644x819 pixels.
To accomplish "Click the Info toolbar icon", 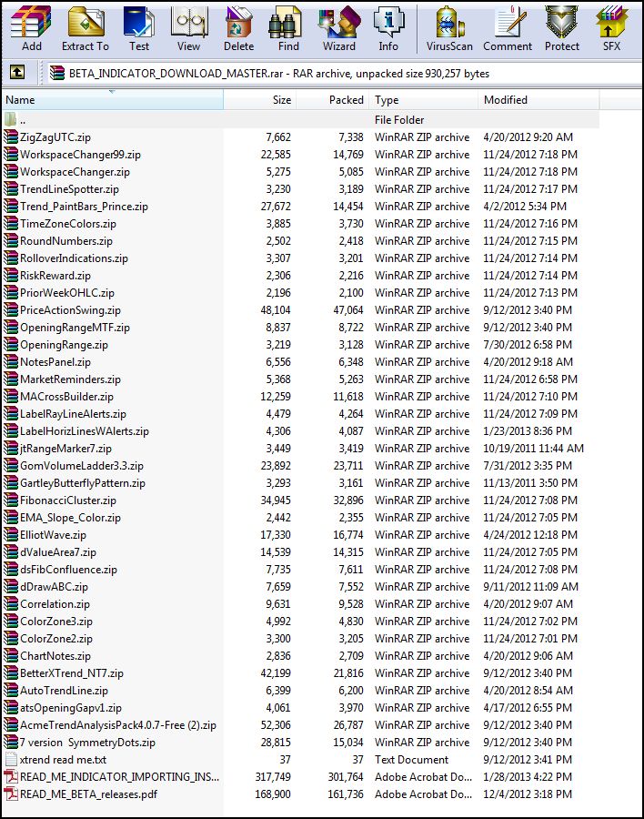I will point(388,22).
